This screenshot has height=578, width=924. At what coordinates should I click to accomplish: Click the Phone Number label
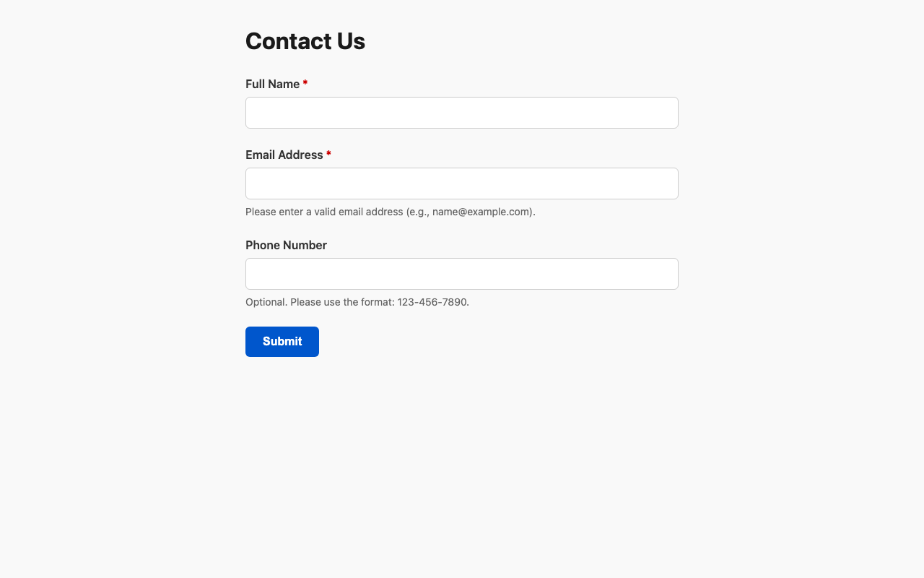pyautogui.click(x=286, y=245)
